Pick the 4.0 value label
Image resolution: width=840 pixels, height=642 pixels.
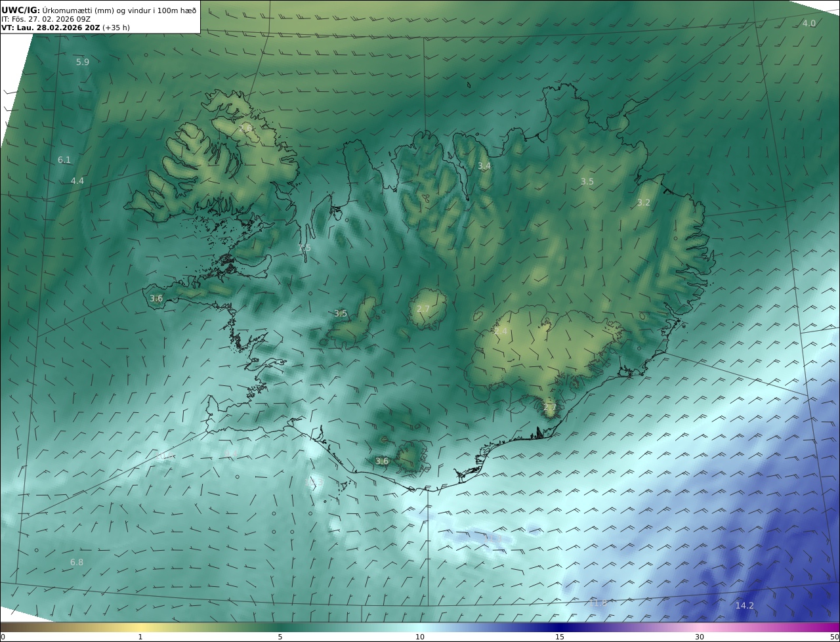click(809, 24)
